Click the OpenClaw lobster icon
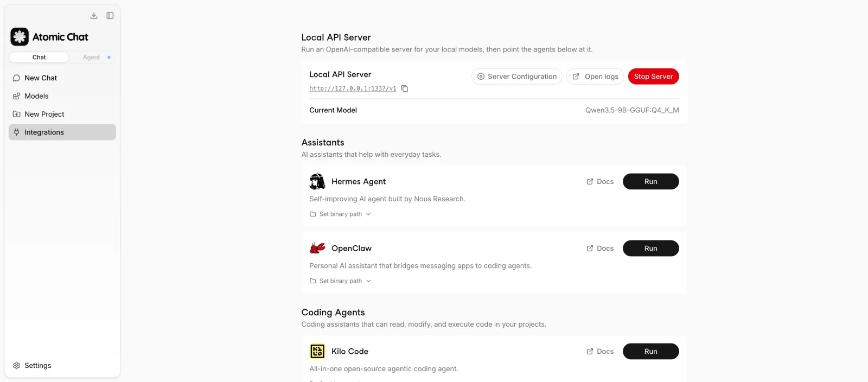 click(317, 248)
